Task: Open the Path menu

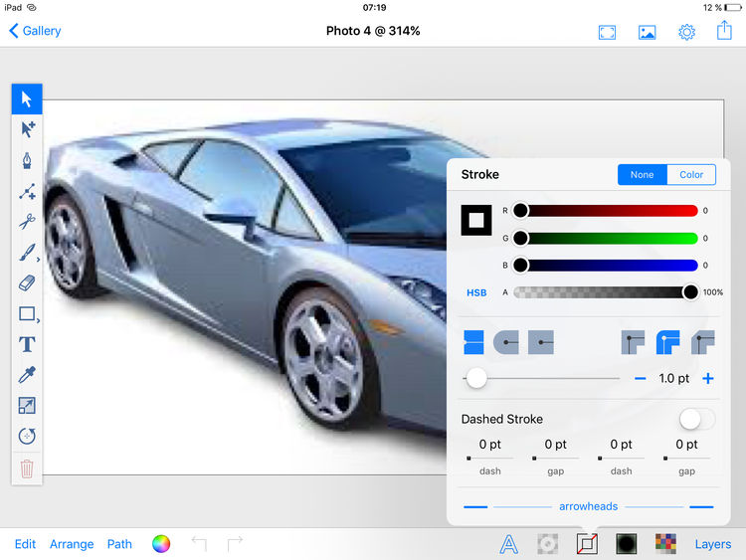Action: [119, 544]
